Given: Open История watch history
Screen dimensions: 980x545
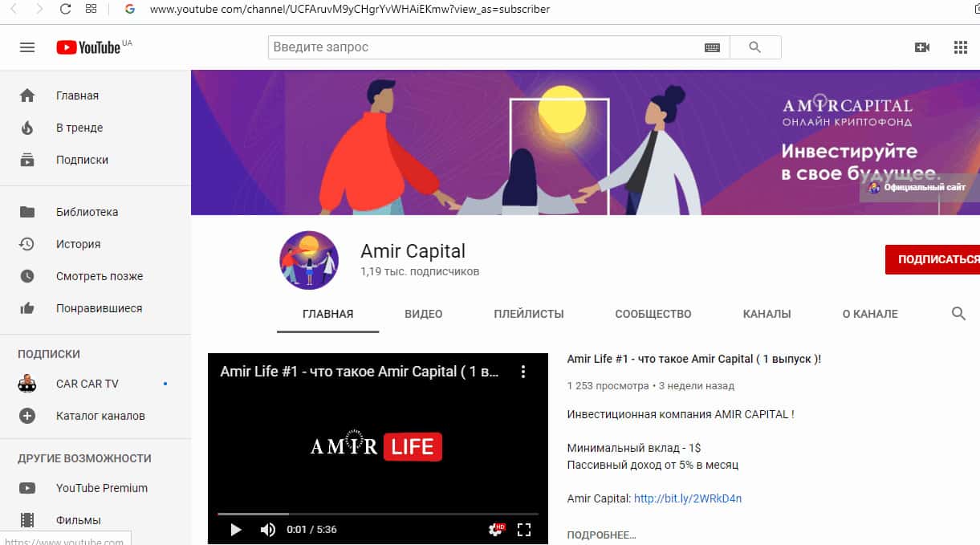Looking at the screenshot, I should [96, 244].
